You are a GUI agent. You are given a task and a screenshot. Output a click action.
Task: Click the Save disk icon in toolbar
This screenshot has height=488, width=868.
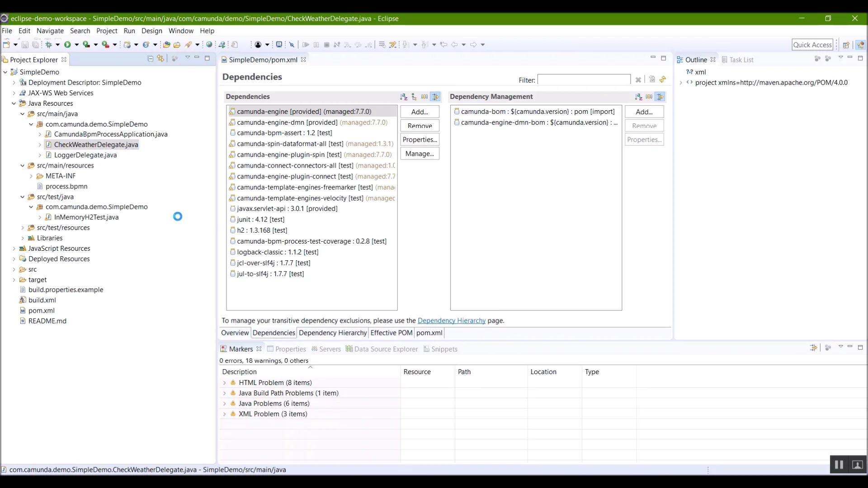[25, 44]
